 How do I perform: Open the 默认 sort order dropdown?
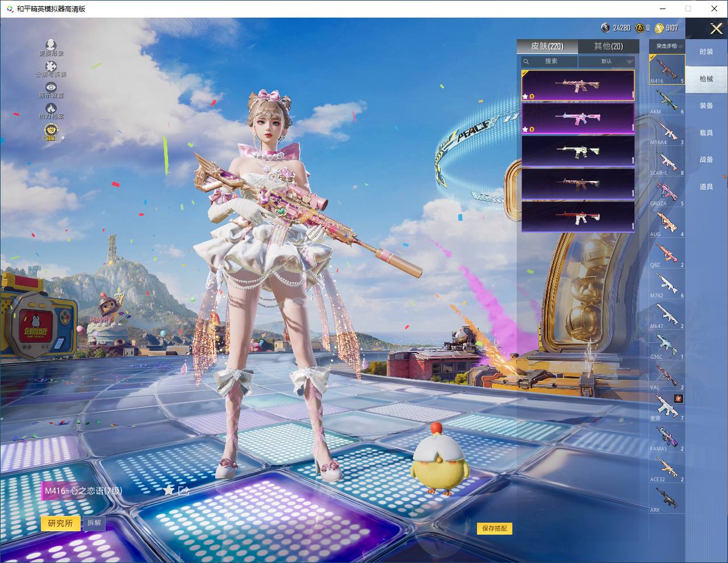pyautogui.click(x=606, y=61)
